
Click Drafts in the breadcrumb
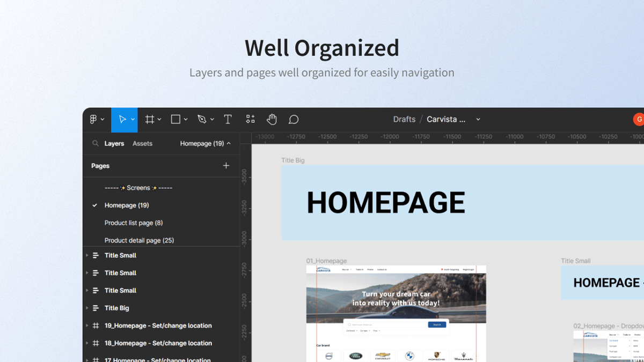pyautogui.click(x=404, y=119)
